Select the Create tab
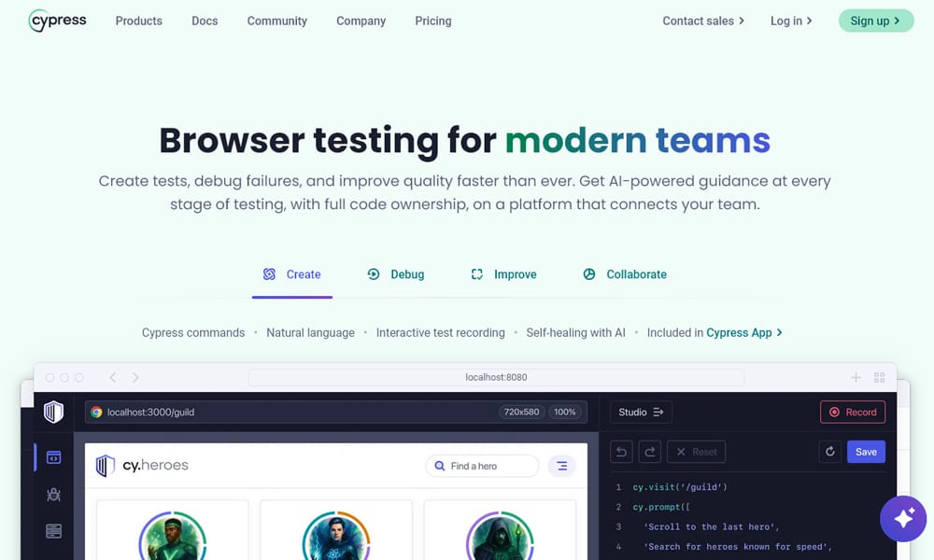The height and width of the screenshot is (560, 934). (x=291, y=274)
